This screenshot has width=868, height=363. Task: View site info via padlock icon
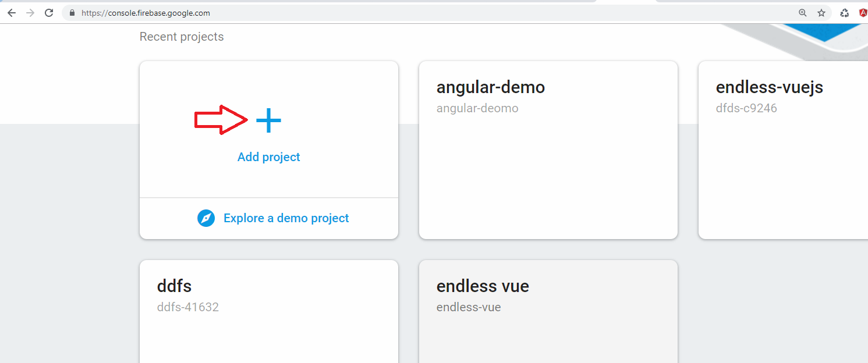pos(72,13)
